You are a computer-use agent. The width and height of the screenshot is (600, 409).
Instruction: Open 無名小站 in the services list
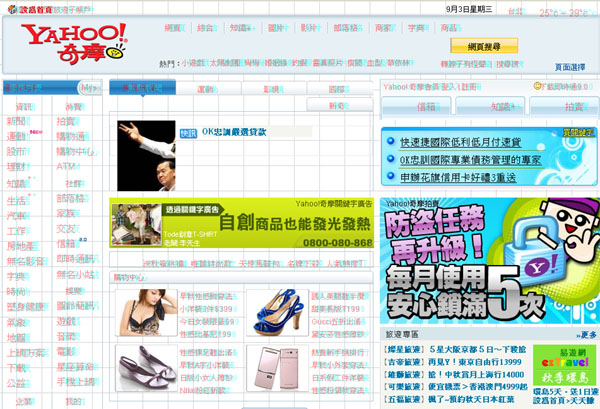click(77, 275)
